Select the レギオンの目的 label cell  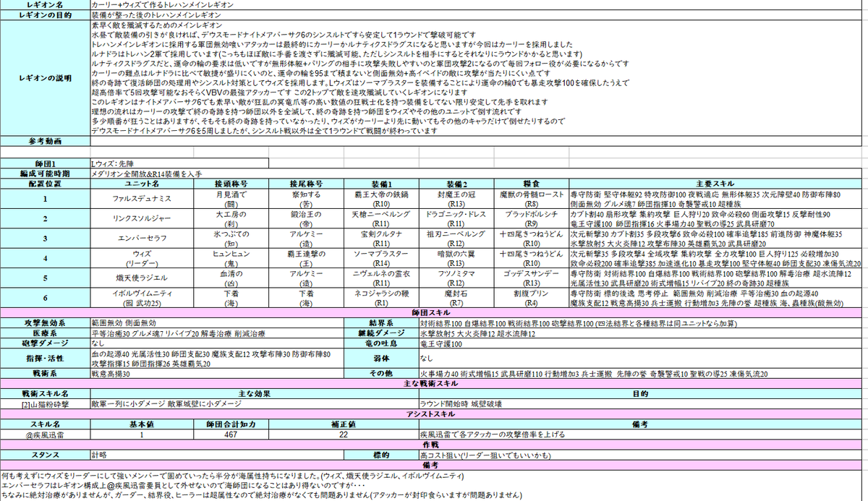45,14
